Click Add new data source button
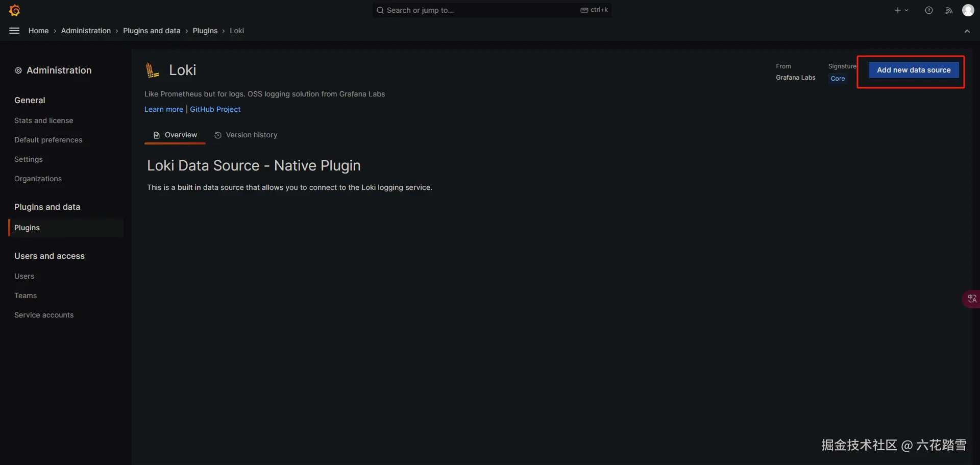The height and width of the screenshot is (465, 980). (x=914, y=70)
